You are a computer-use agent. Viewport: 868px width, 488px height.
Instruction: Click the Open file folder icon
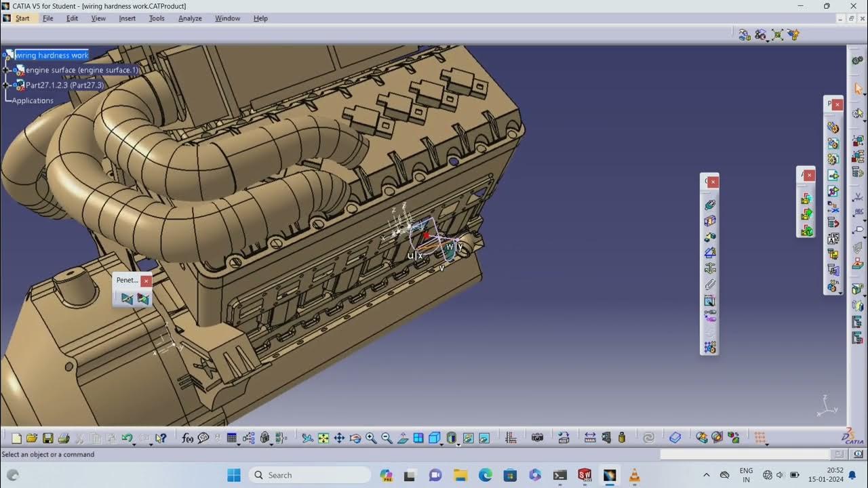pyautogui.click(x=32, y=439)
